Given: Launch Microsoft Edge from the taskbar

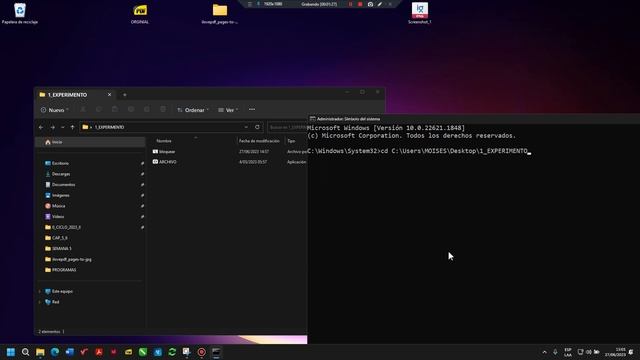Looking at the screenshot, I should [55, 352].
